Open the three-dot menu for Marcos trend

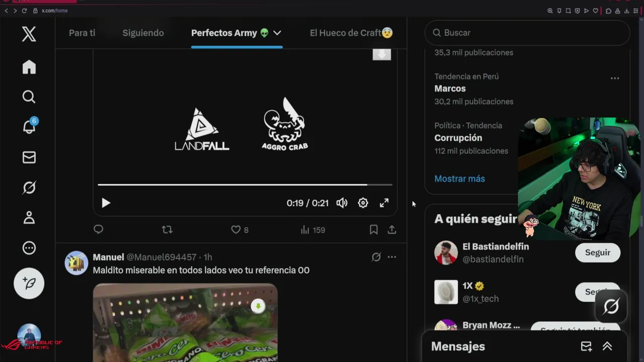click(614, 78)
